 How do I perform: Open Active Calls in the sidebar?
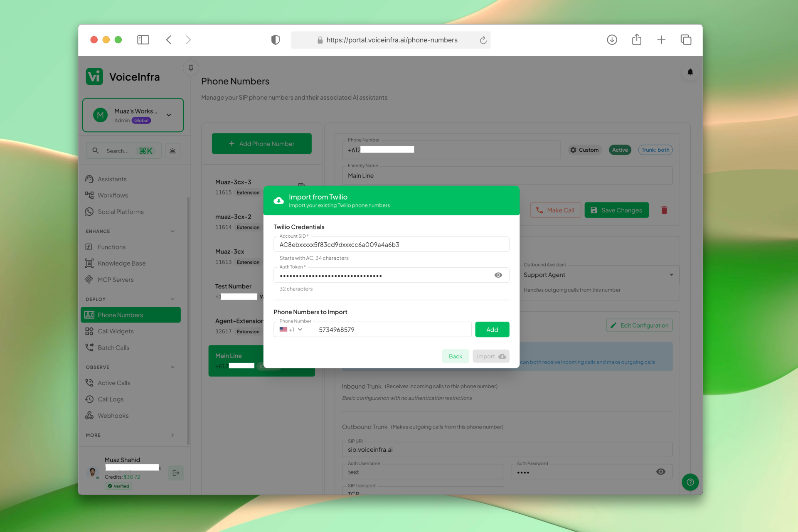click(131, 383)
